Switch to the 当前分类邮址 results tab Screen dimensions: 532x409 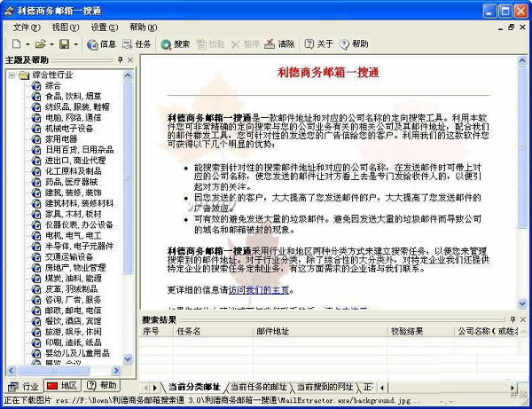[193, 387]
